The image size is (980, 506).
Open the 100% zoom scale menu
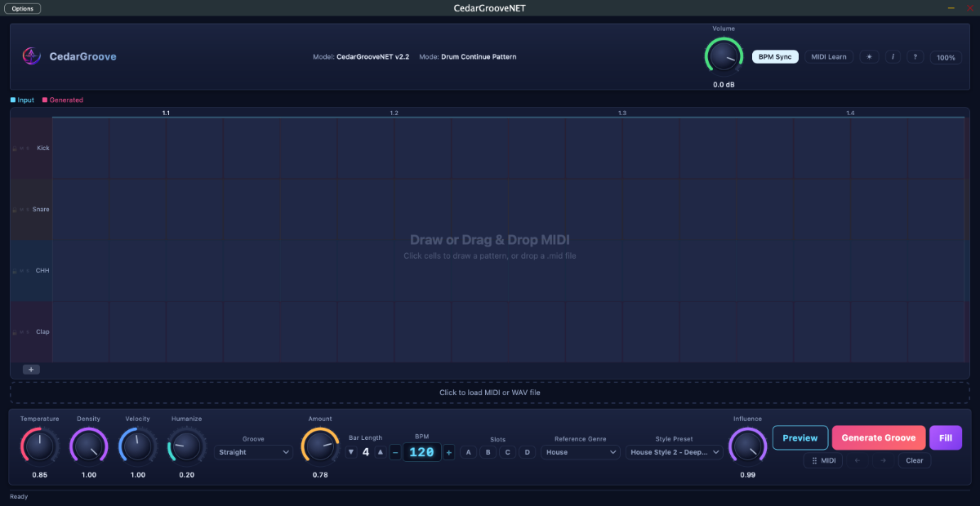[946, 58]
